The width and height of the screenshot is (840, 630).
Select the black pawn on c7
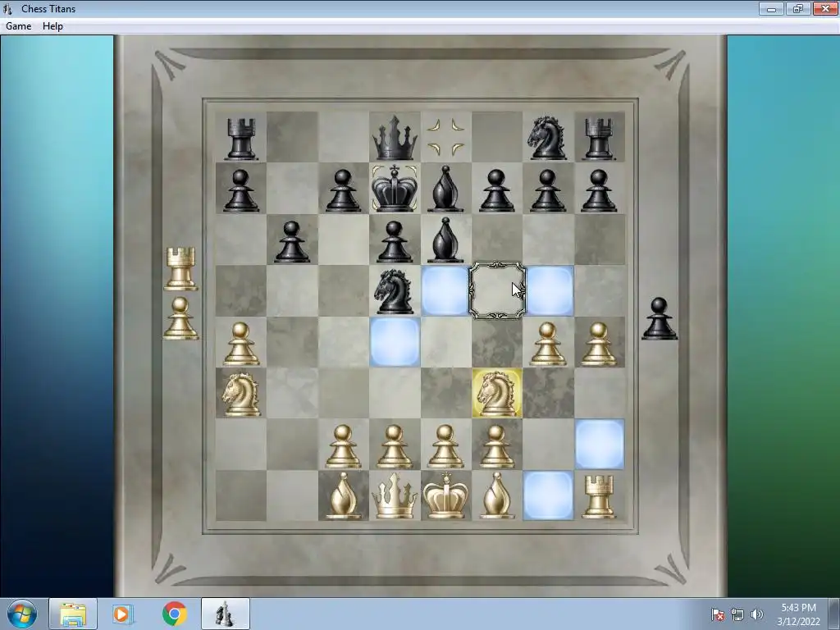click(x=344, y=190)
